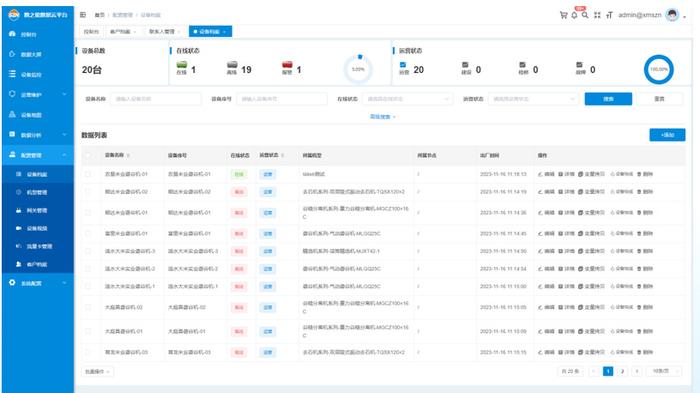The width and height of the screenshot is (700, 393).
Task: Collapse sidebar using menu fold icon
Action: (x=83, y=15)
